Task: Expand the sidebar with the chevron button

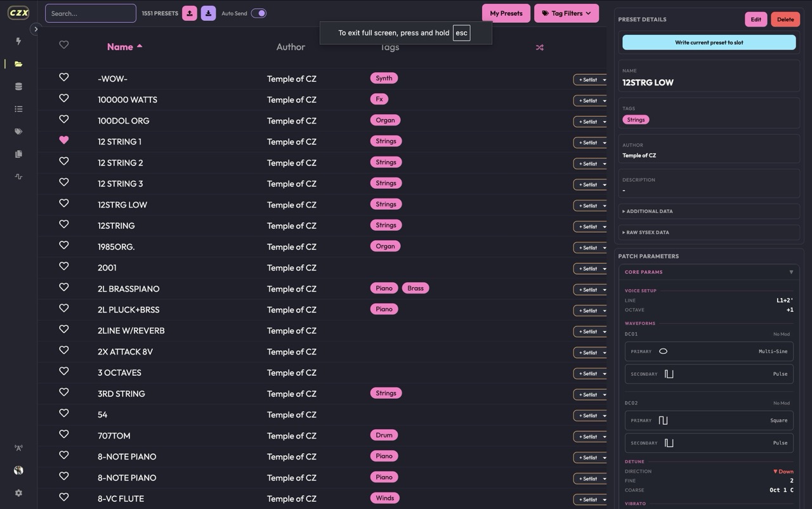Action: tap(36, 29)
